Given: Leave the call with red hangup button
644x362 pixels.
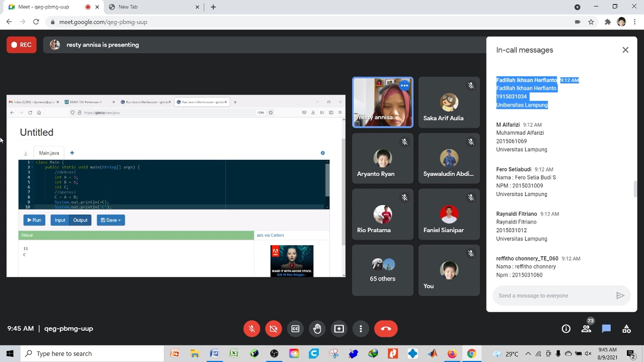Looking at the screenshot, I should [x=386, y=329].
